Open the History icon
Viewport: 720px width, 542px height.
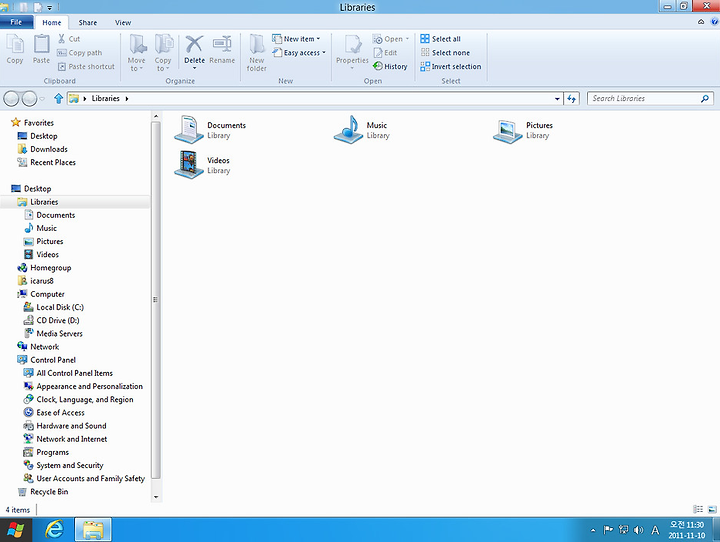point(378,66)
